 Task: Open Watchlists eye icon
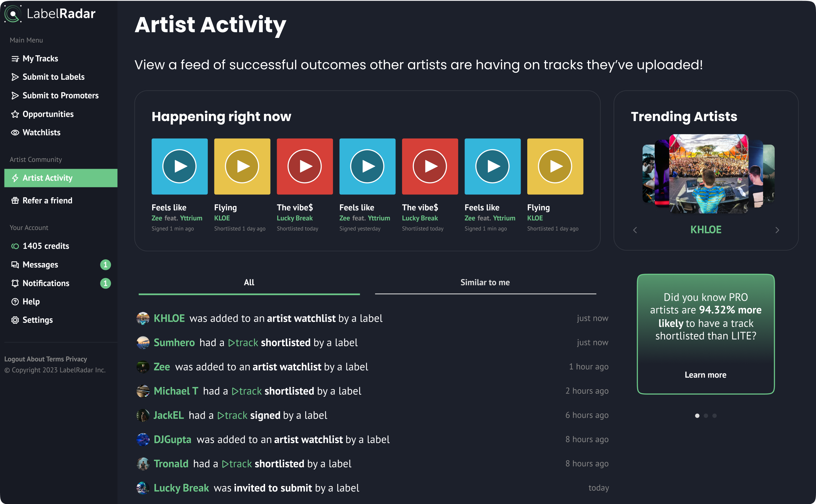[x=15, y=133]
